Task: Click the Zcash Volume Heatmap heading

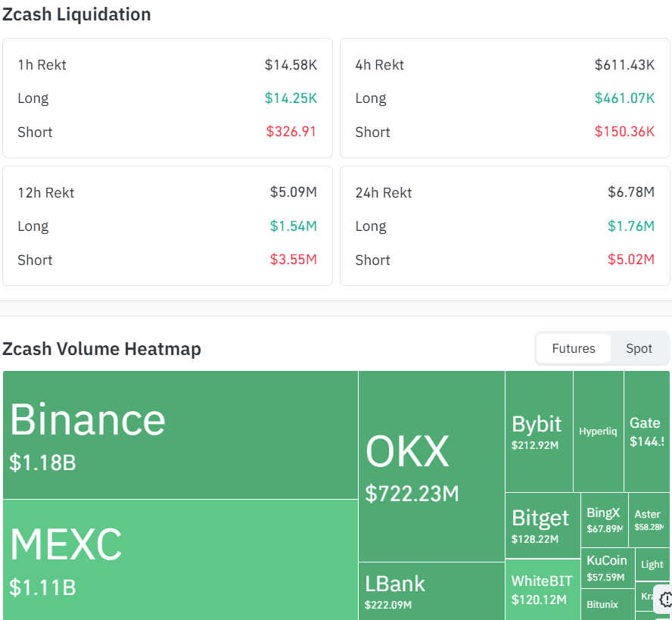Action: pos(101,349)
